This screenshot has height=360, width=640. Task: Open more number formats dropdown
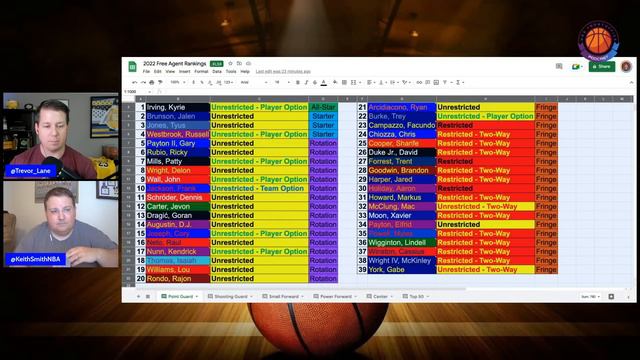tap(229, 82)
